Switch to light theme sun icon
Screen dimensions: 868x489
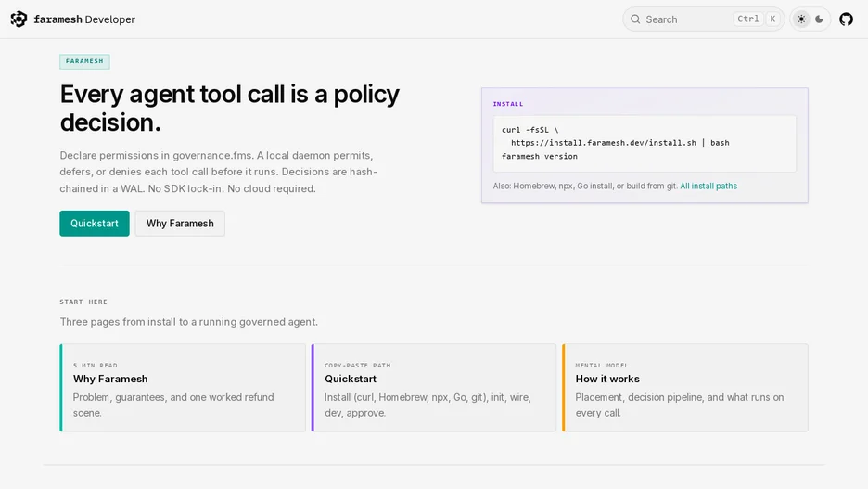801,19
